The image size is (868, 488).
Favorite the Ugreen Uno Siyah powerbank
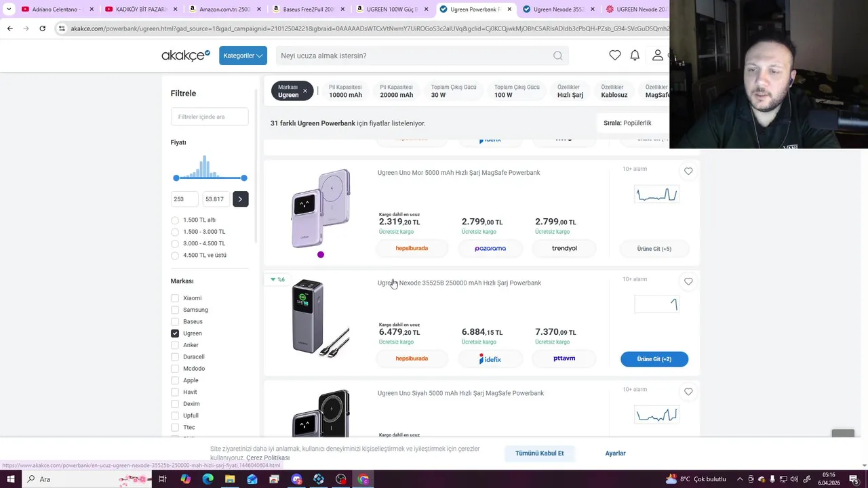[x=688, y=392]
